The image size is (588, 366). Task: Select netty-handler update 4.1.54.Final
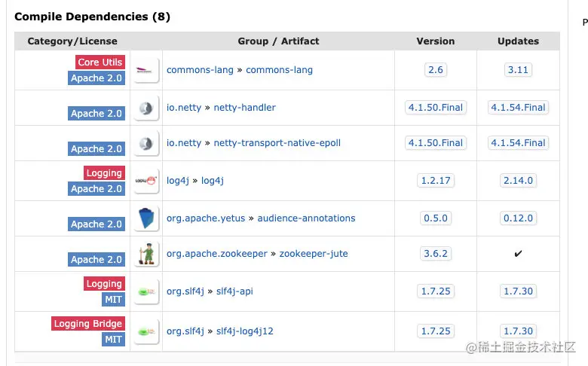tap(518, 108)
